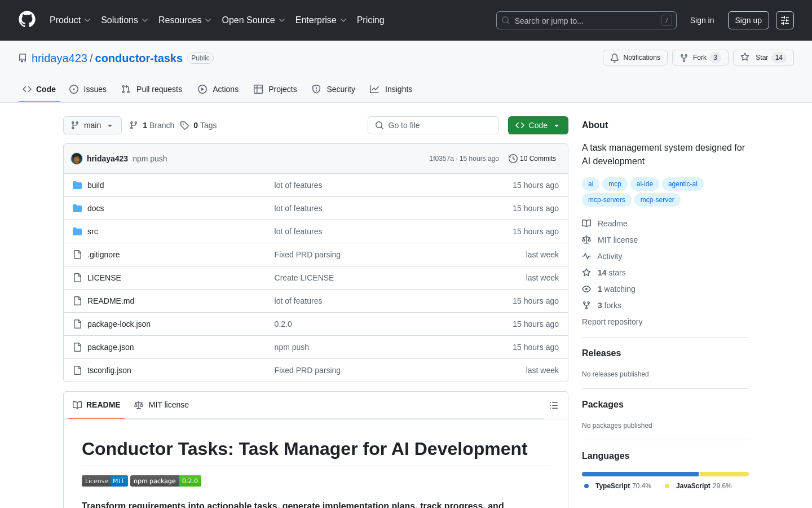This screenshot has height=508, width=812.
Task: Open the tsconfig.json file
Action: (x=109, y=370)
